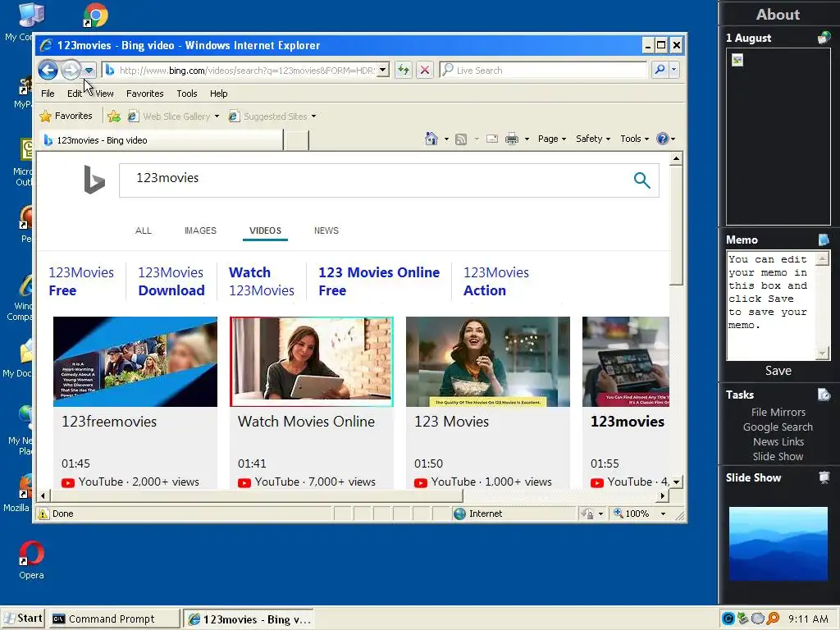Open the Google Search task link
This screenshot has height=630, width=840.
(x=778, y=427)
